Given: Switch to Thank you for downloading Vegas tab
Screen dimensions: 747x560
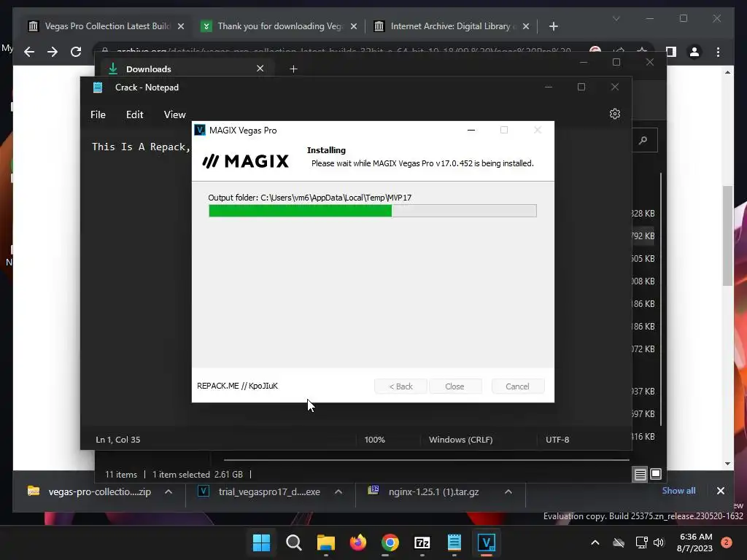Looking at the screenshot, I should (279, 26).
